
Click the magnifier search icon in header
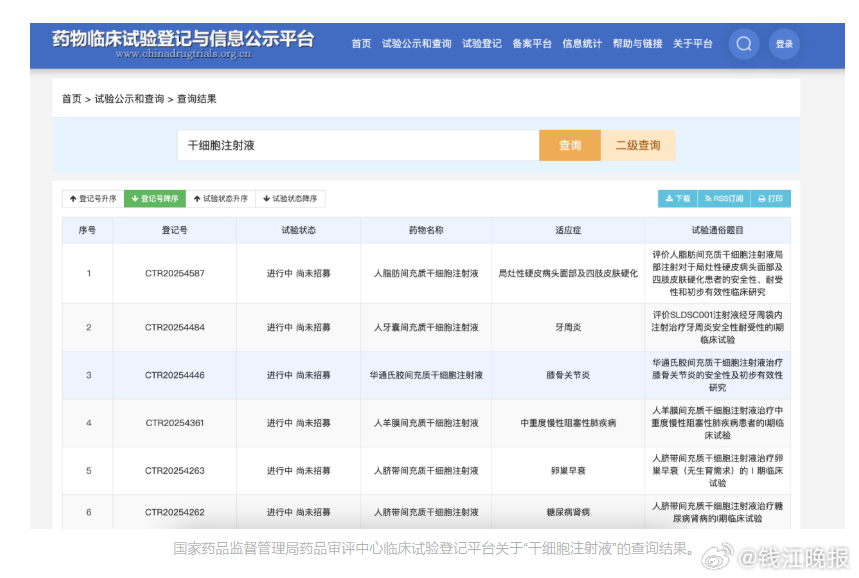[x=743, y=44]
